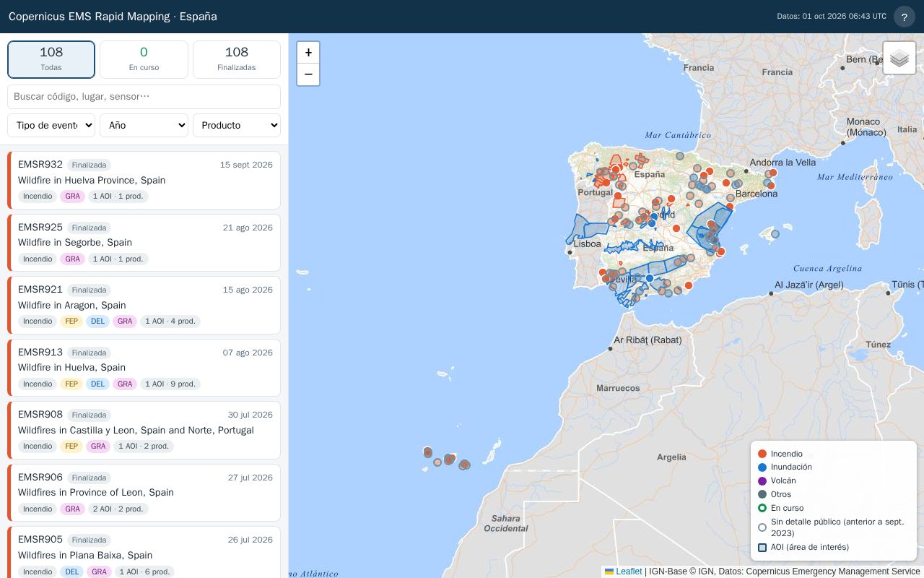Open the Producto filter dropdown
This screenshot has height=578, width=924.
[x=237, y=125]
